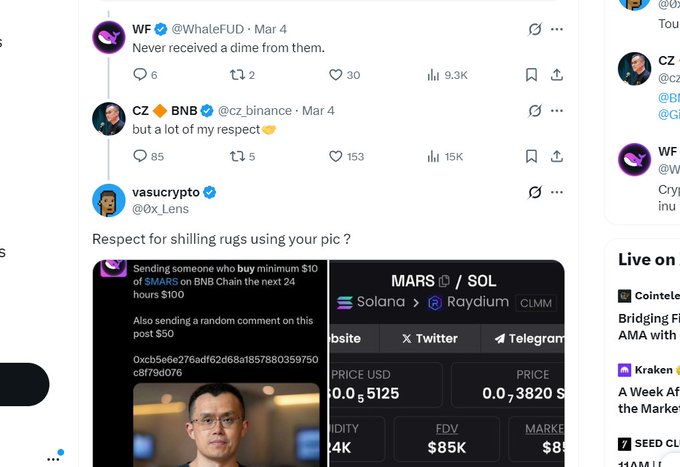Open more options on WhaleFUD's tweet
The image size is (680, 467).
coord(557,29)
